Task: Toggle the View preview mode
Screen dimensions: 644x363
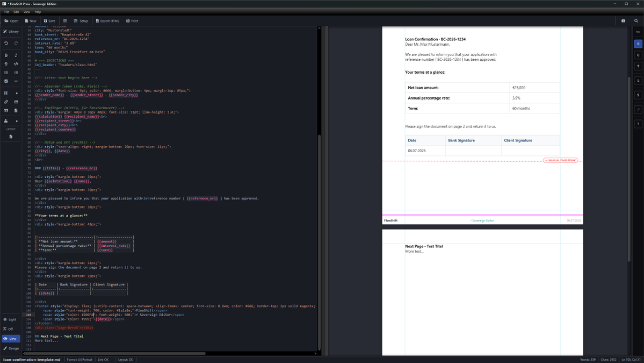Action: [11, 339]
